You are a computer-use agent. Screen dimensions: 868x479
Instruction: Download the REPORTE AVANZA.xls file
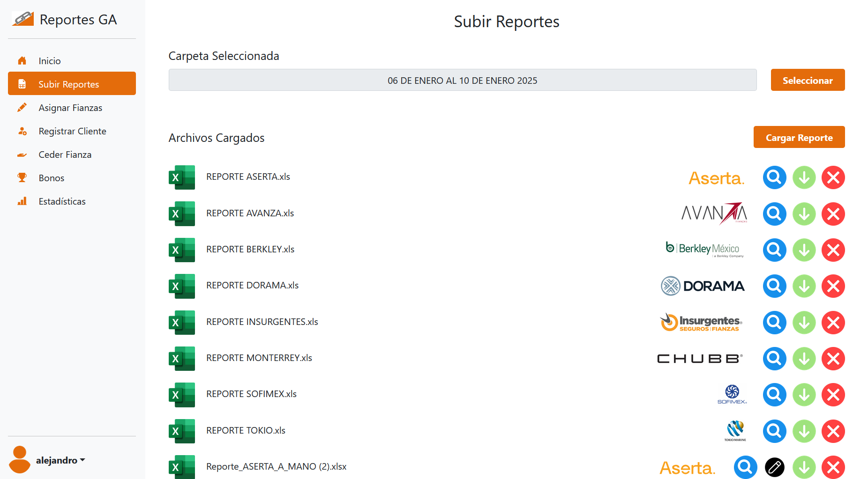click(x=804, y=214)
